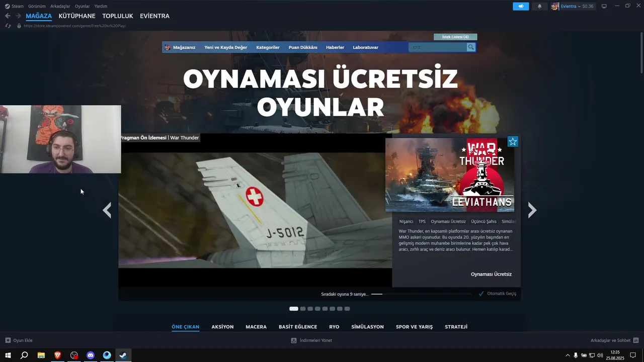Add War Thunder to wishlist star
Viewport: 644px width, 362px height.
pyautogui.click(x=513, y=142)
